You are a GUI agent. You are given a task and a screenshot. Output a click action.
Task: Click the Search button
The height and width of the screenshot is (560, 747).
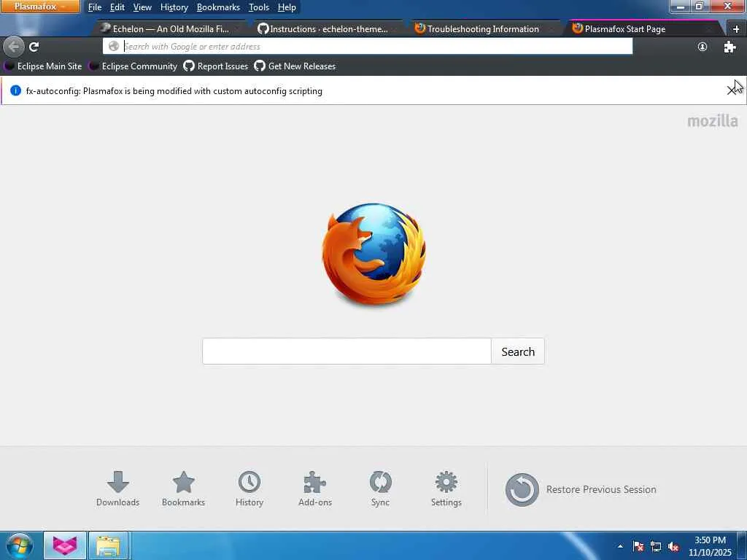518,351
